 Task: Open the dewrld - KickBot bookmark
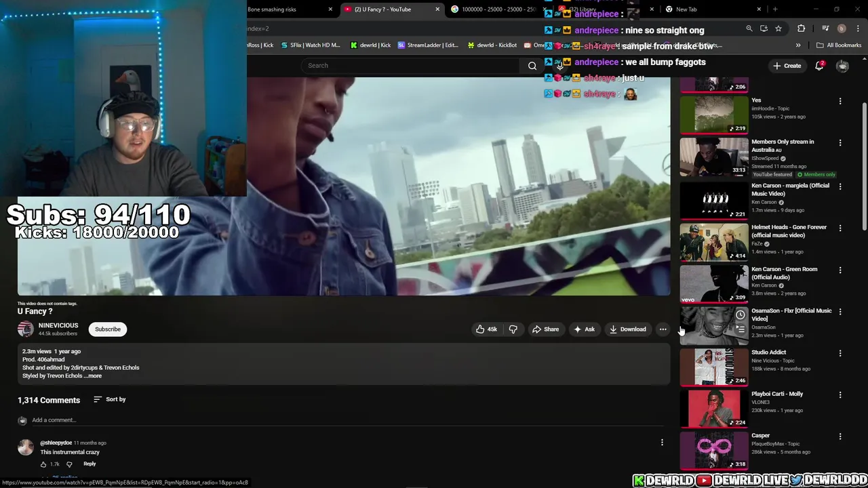point(492,45)
